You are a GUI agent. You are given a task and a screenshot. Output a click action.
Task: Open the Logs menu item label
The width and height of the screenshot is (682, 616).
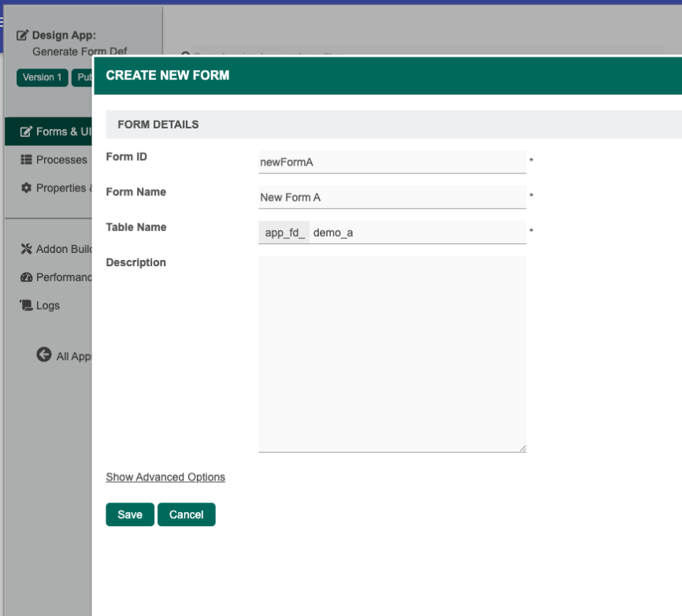coord(47,306)
